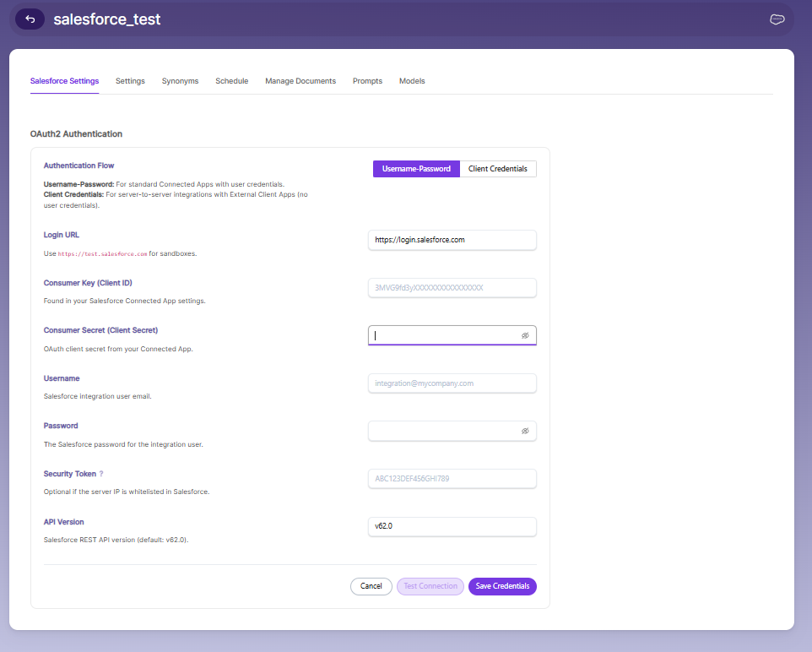Select Username-Password authentication flow
The width and height of the screenshot is (812, 652).
(416, 169)
